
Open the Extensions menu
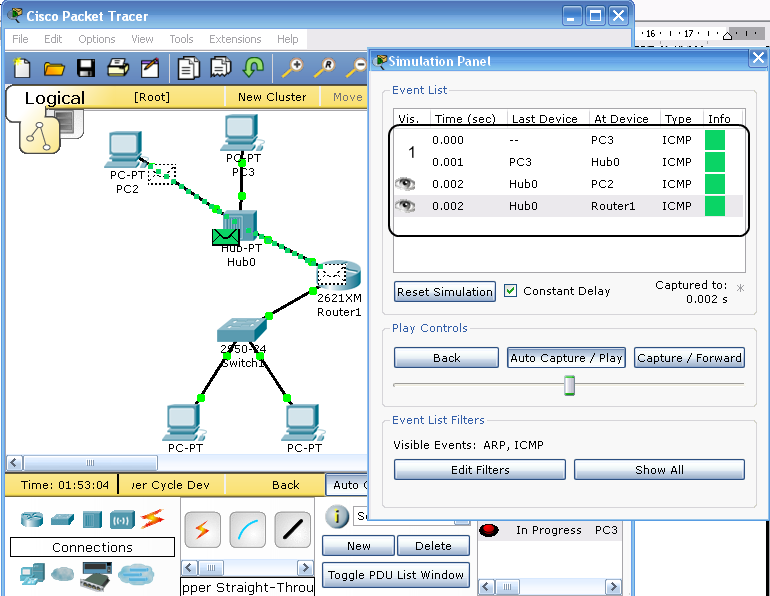pos(235,39)
